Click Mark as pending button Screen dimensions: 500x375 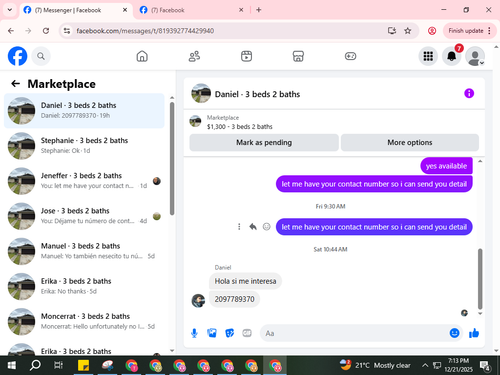click(264, 143)
